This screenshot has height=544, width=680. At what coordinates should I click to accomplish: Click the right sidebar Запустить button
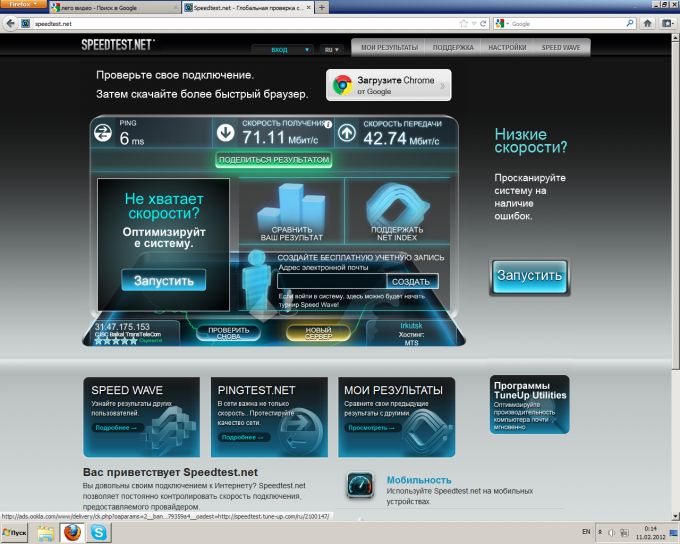(x=530, y=277)
